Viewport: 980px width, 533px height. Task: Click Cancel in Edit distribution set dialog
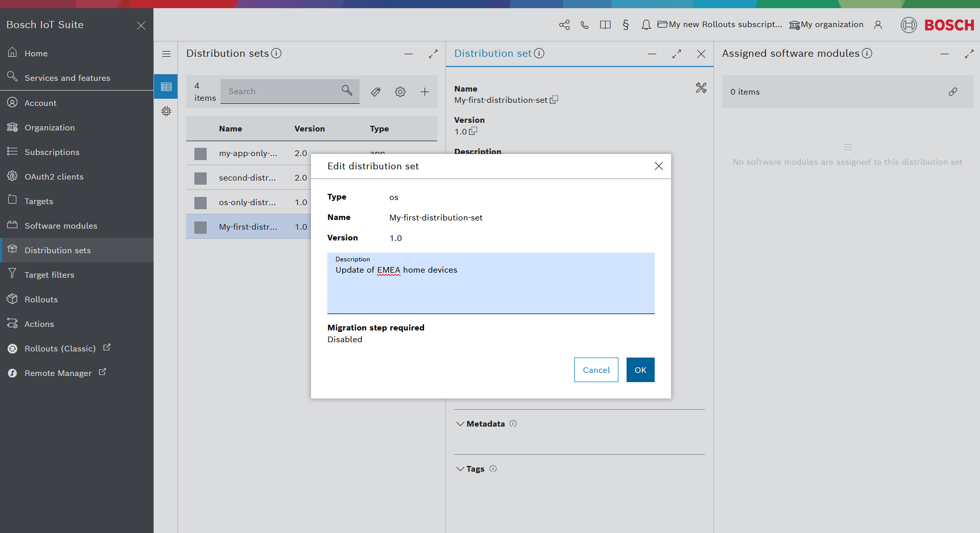(596, 370)
